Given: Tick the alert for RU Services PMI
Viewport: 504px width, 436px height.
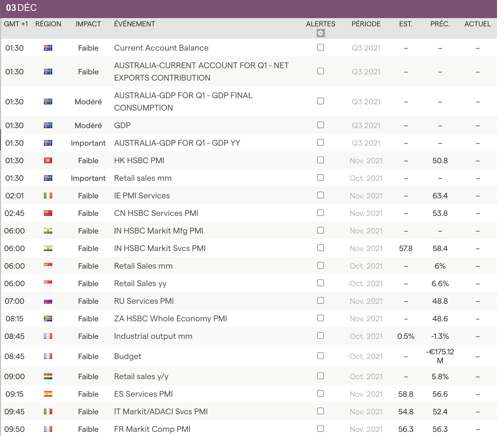Looking at the screenshot, I should pyautogui.click(x=321, y=300).
